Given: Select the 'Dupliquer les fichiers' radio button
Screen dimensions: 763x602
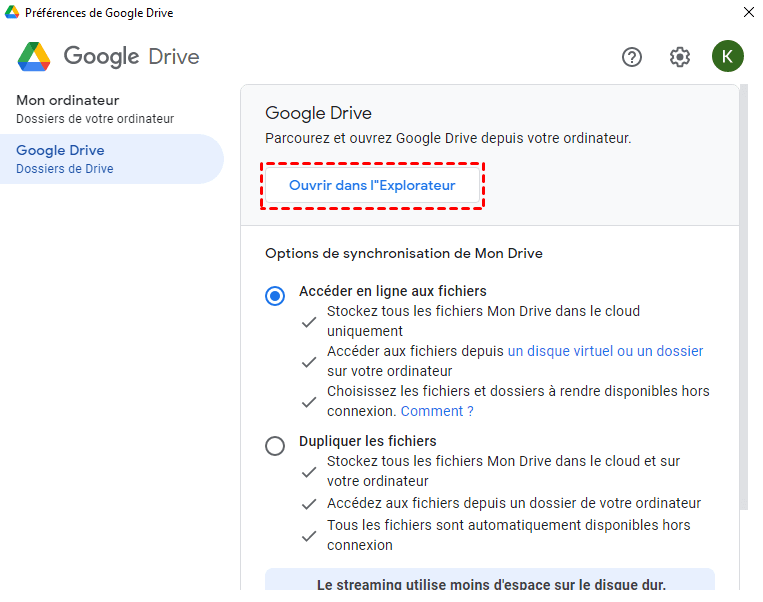Looking at the screenshot, I should 275,446.
